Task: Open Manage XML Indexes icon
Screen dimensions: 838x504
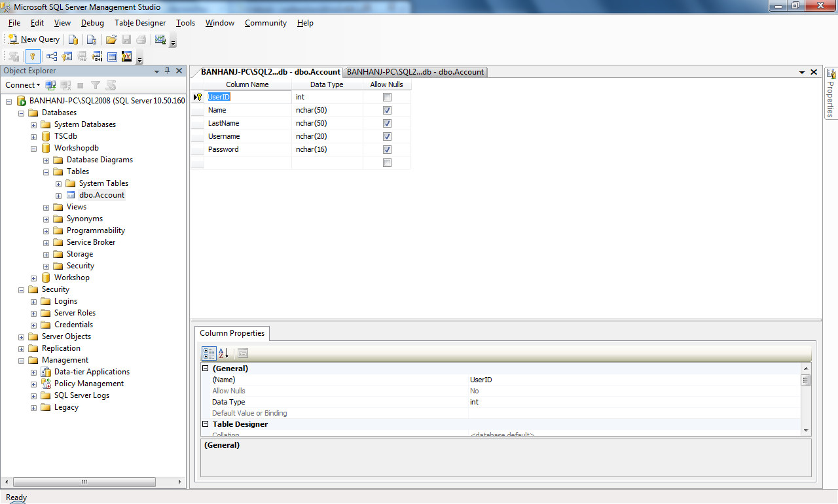Action: click(97, 57)
